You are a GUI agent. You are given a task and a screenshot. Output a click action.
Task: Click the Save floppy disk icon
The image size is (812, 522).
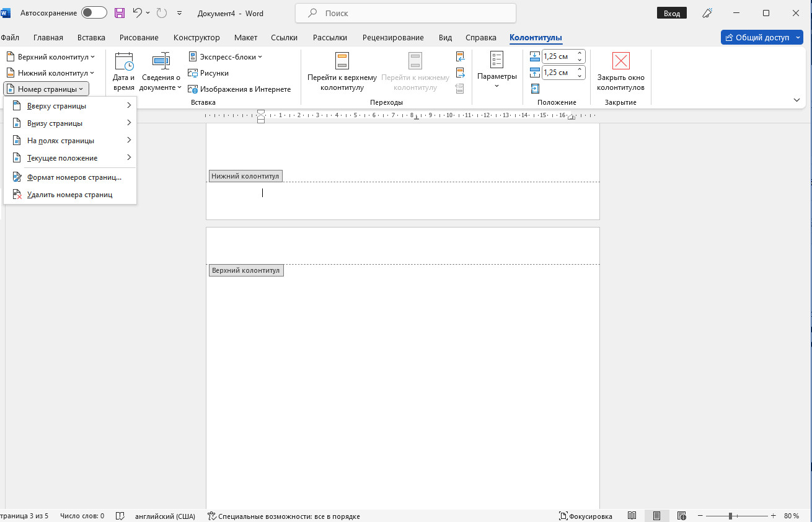[x=120, y=13]
